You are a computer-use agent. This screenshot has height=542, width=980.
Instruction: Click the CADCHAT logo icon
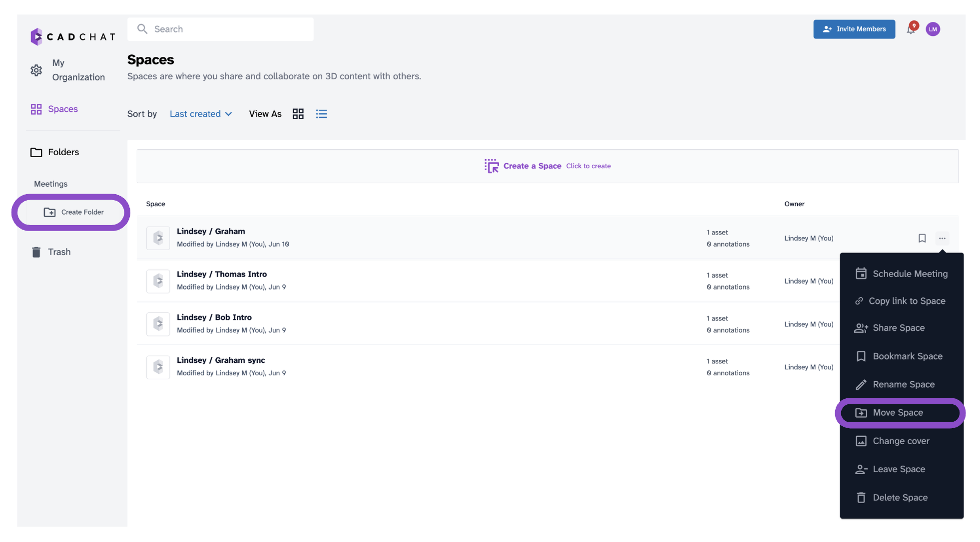pyautogui.click(x=36, y=36)
